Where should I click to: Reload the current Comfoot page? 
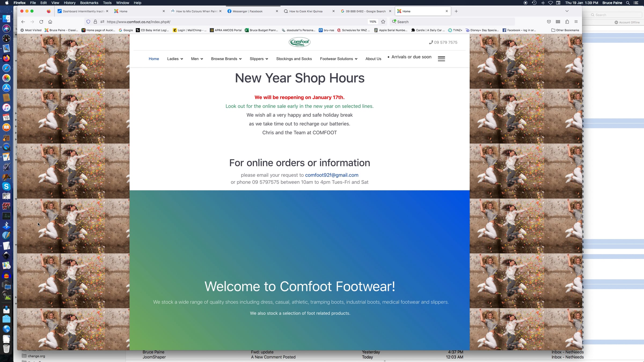(x=41, y=22)
